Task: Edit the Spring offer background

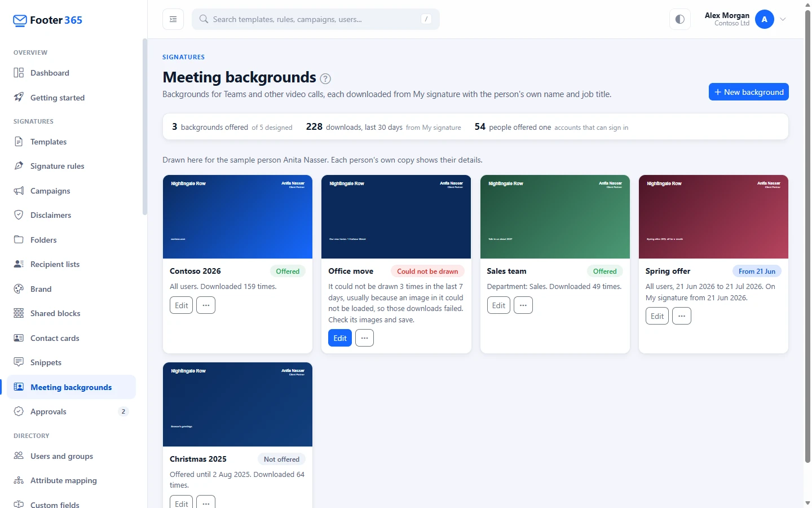Action: tap(657, 316)
